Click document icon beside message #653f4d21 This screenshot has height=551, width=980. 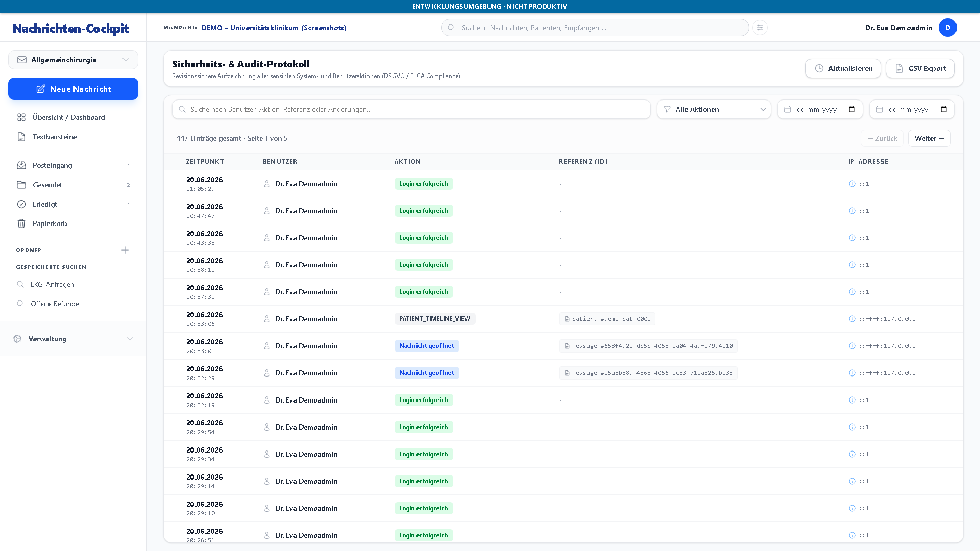pyautogui.click(x=567, y=346)
